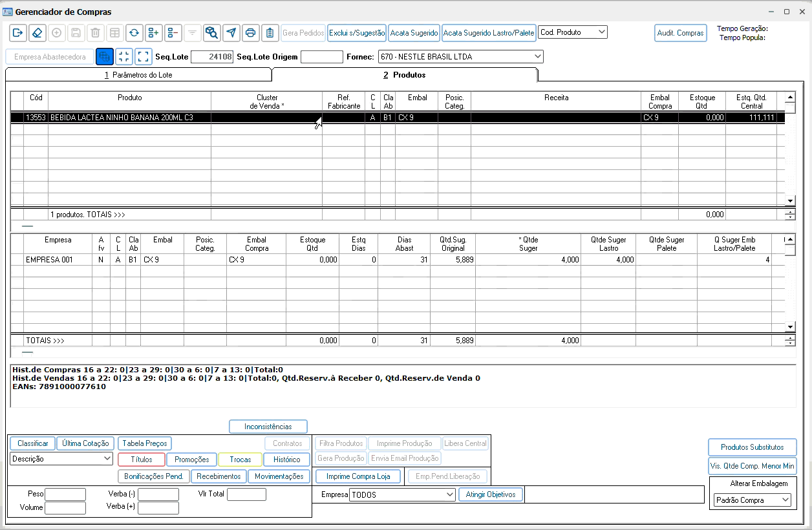Image resolution: width=812 pixels, height=530 pixels.
Task: Click the Seq.Lote field showing 24108
Action: pyautogui.click(x=212, y=57)
